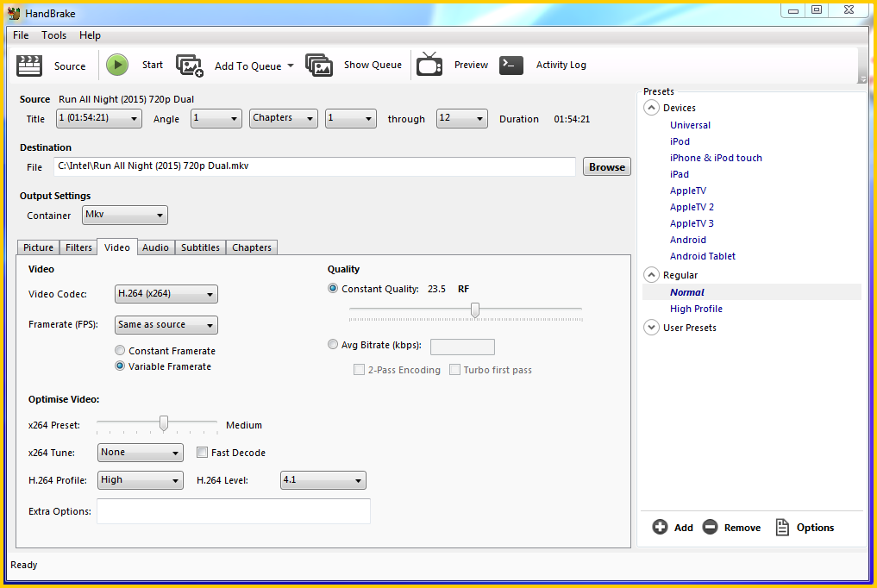Select the High Profile preset
Viewport: 877px width, 588px height.
coord(696,309)
